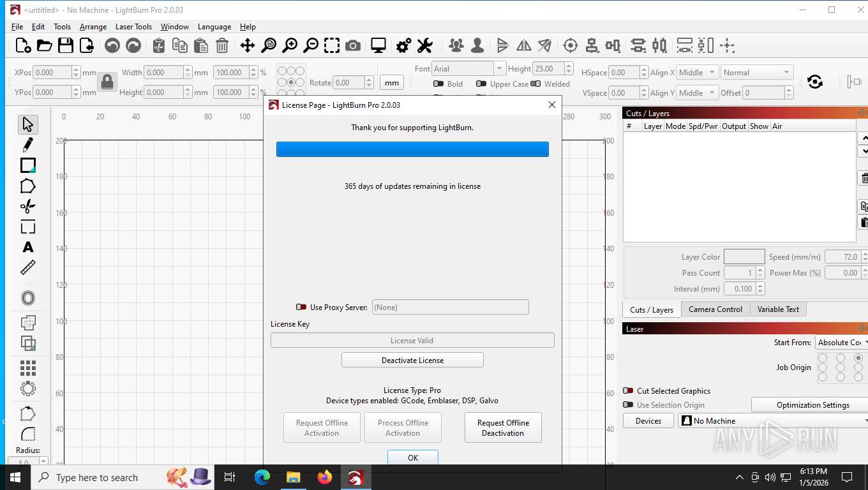Preview the job with monitor icon
This screenshot has width=868, height=490.
click(x=378, y=45)
